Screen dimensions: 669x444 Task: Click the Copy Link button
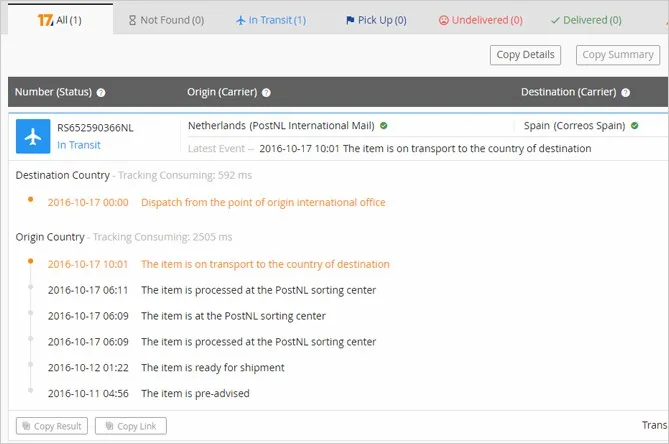pos(131,426)
